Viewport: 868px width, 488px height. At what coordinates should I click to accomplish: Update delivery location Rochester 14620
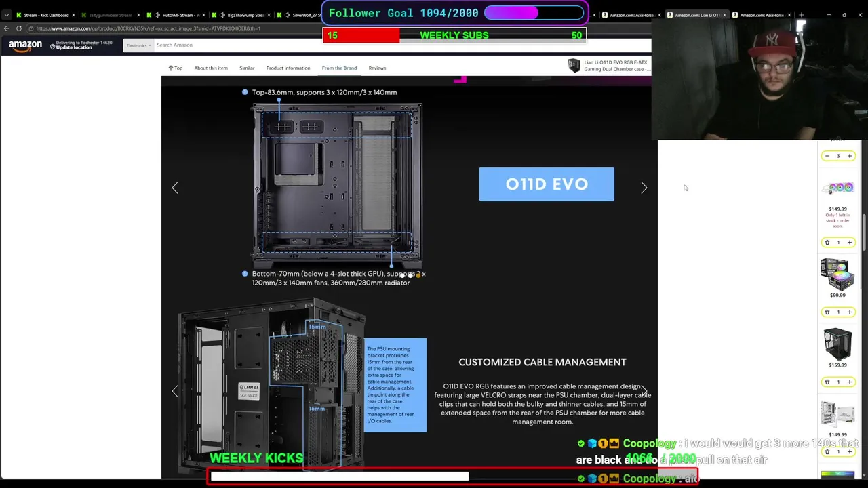(81, 45)
